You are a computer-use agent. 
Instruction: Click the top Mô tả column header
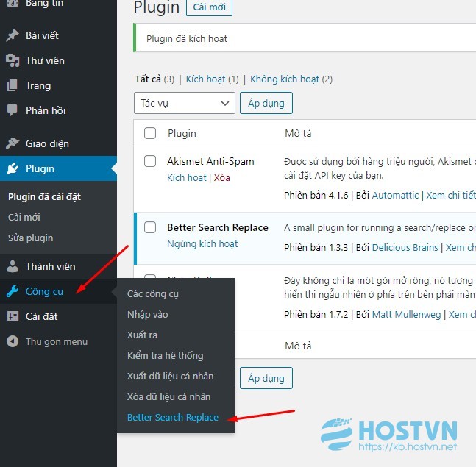[x=298, y=133]
